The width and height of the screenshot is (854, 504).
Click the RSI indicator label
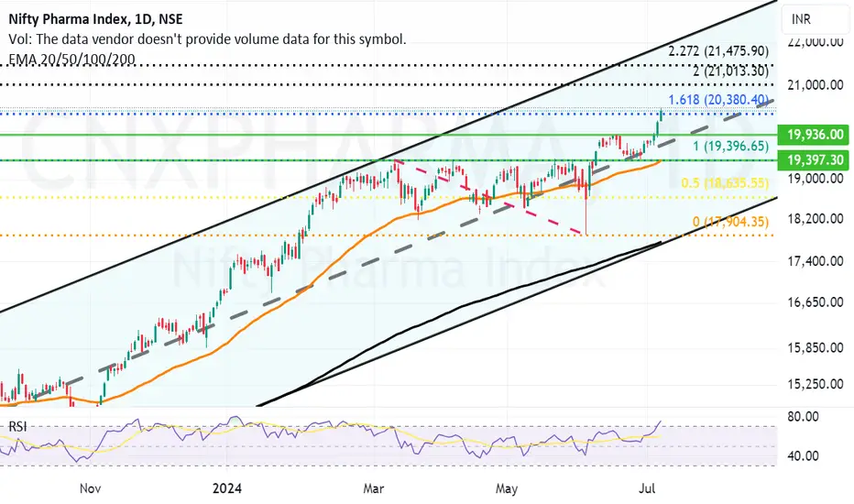coord(18,426)
